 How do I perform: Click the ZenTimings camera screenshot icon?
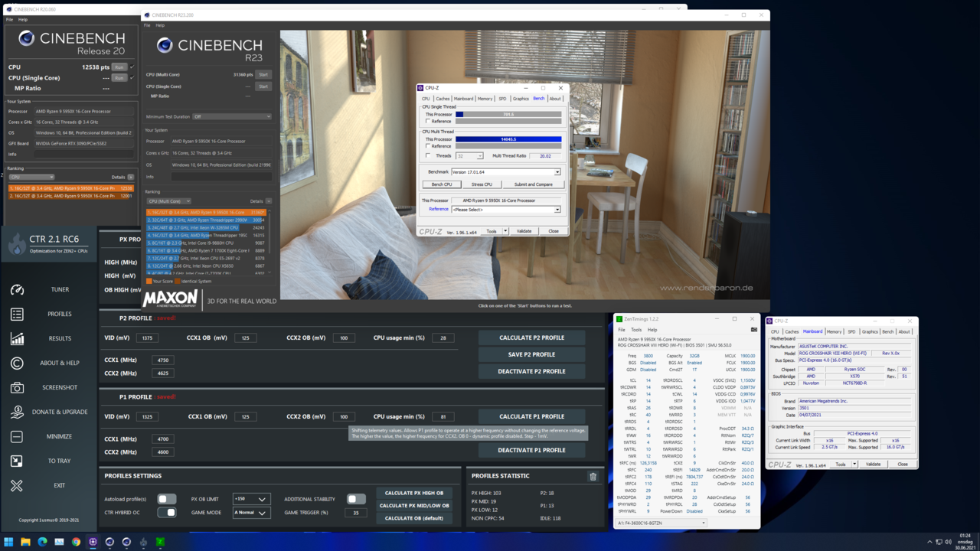753,330
